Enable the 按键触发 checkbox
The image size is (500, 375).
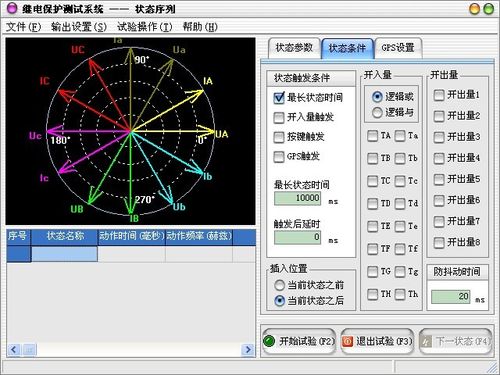tap(279, 137)
